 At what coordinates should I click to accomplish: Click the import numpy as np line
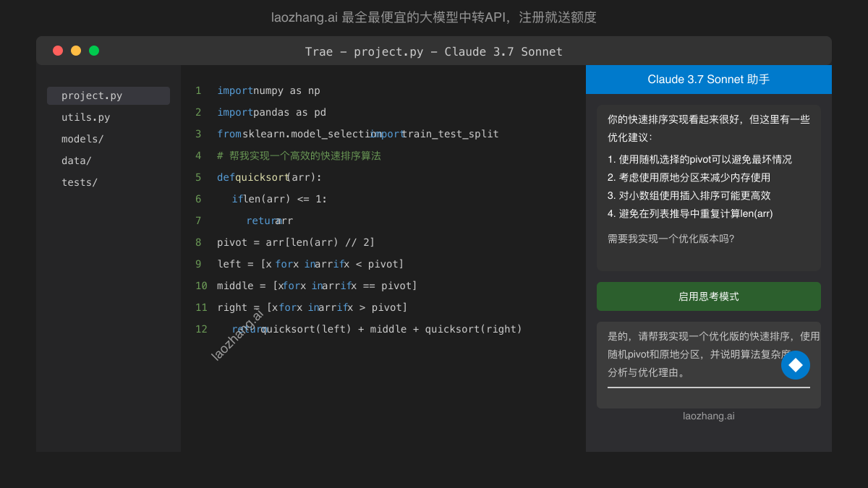[268, 90]
